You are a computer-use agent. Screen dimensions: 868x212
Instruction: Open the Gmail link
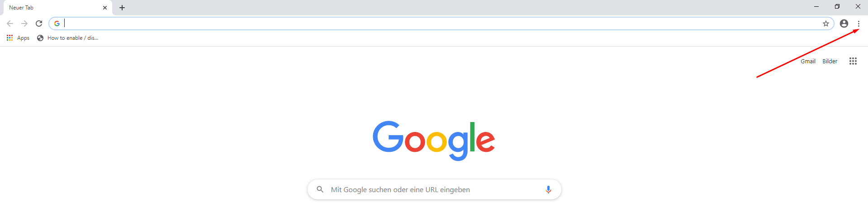(x=808, y=61)
